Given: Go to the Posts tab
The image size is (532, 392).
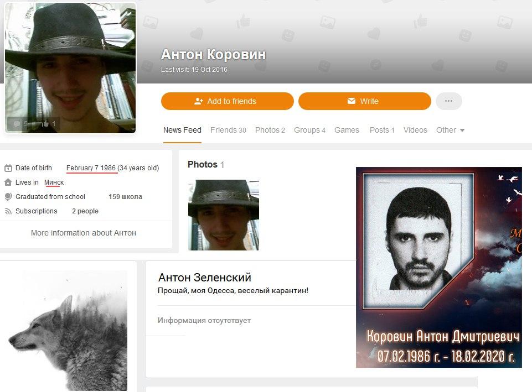Looking at the screenshot, I should coord(381,130).
